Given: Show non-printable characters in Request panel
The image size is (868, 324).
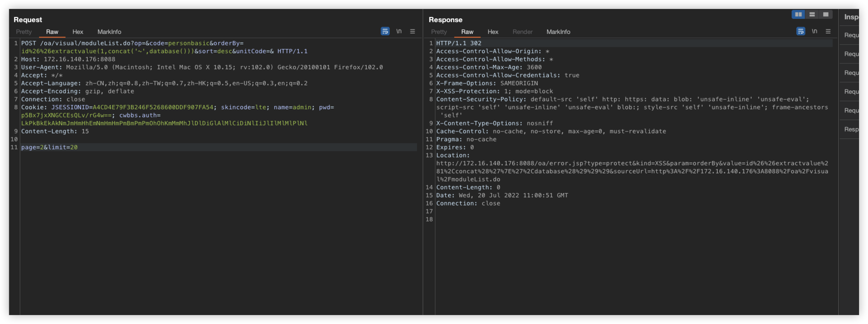Looking at the screenshot, I should click(x=399, y=31).
